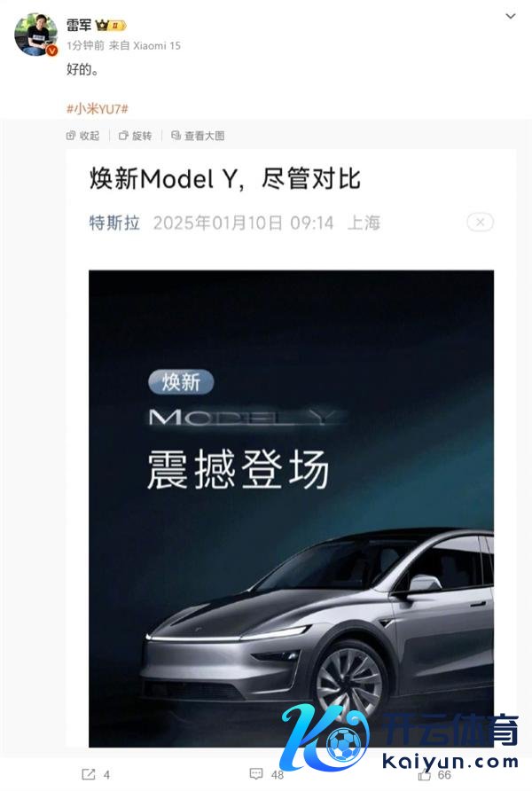
Task: Open the crown membership badge
Action: (x=111, y=25)
